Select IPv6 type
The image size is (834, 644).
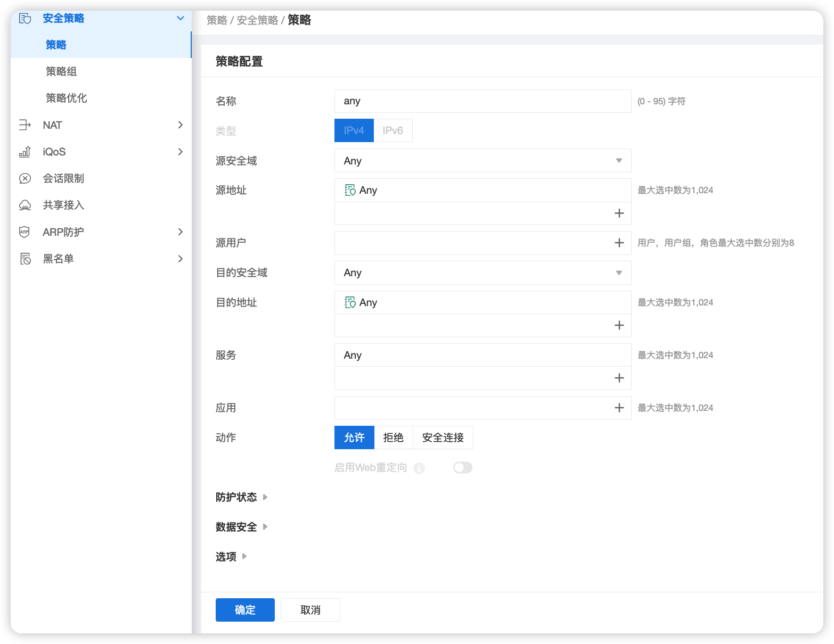[393, 130]
